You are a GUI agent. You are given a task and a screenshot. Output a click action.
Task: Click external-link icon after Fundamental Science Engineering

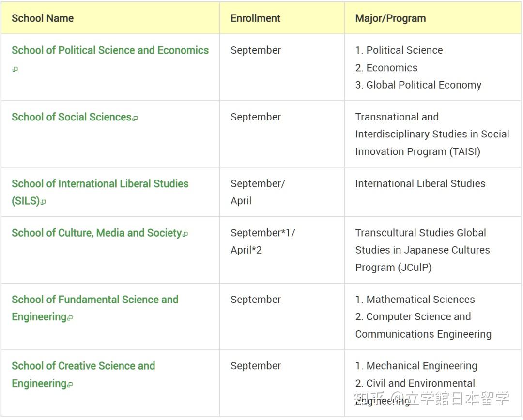click(x=70, y=318)
